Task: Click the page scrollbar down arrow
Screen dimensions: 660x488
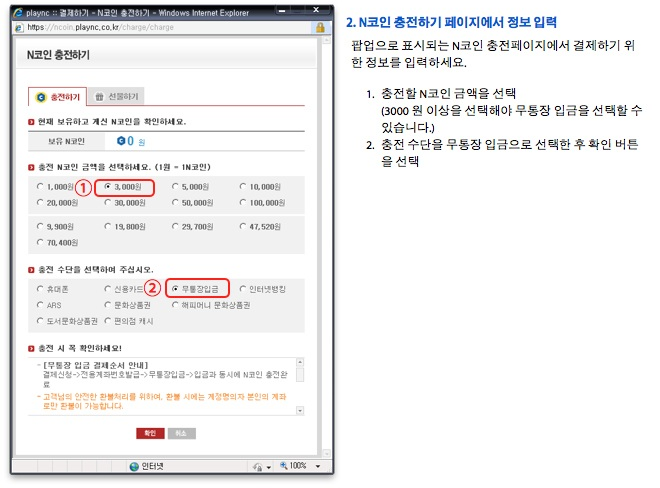Action: click(x=326, y=453)
